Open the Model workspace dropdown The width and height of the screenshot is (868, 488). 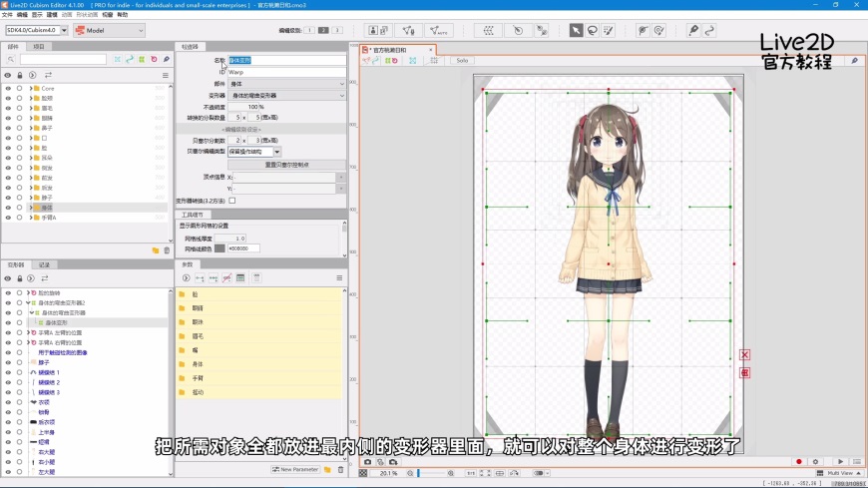110,31
